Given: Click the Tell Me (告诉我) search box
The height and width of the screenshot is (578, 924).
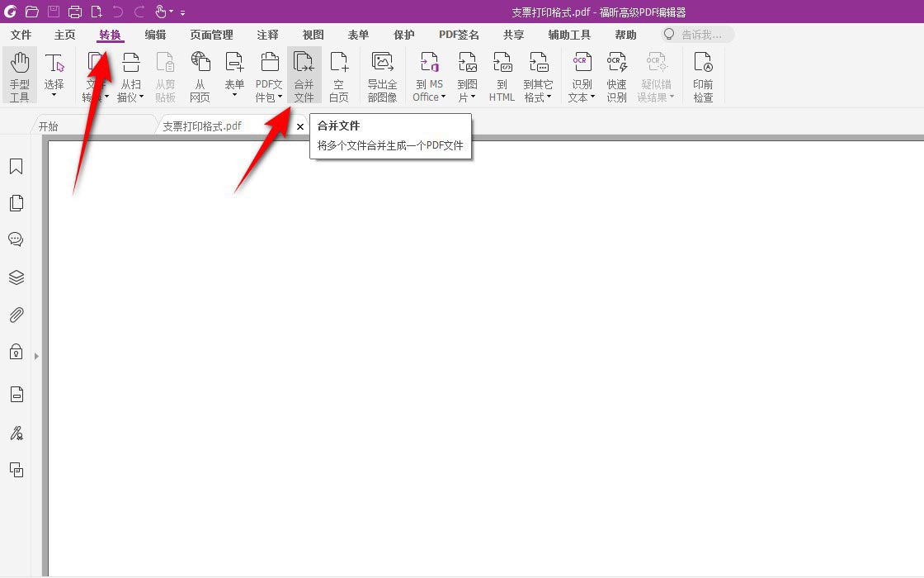Looking at the screenshot, I should coord(698,35).
